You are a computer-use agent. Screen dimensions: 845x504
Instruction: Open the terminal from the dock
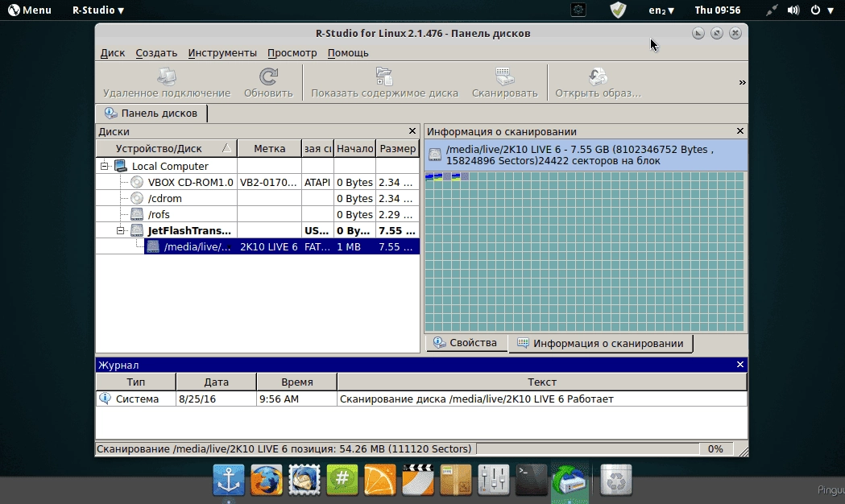(x=531, y=480)
